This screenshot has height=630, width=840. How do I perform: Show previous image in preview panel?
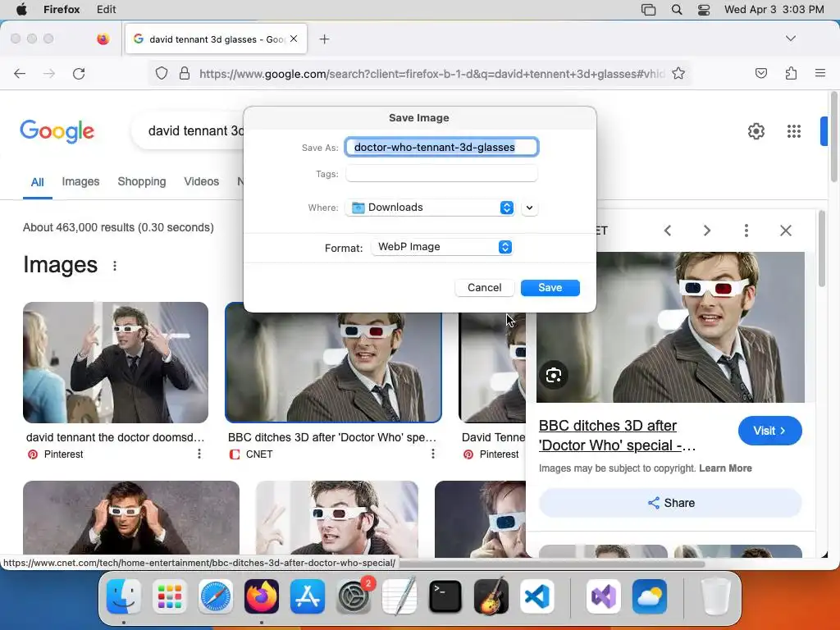(x=668, y=231)
